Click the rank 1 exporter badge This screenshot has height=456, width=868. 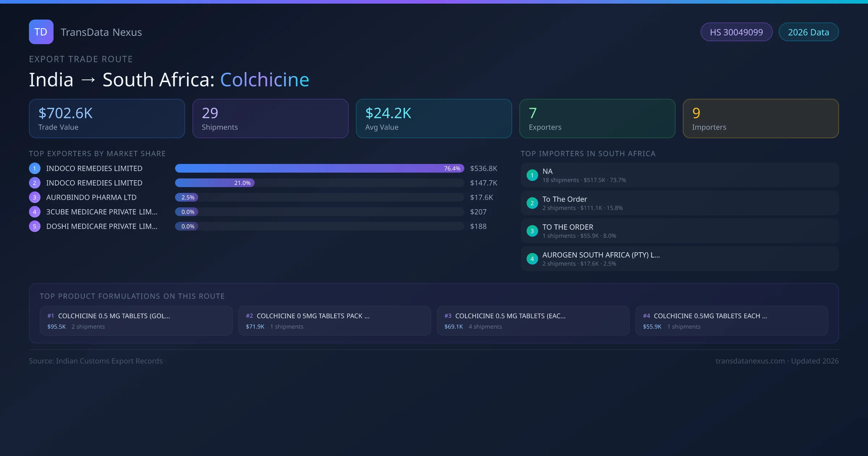[x=34, y=168]
